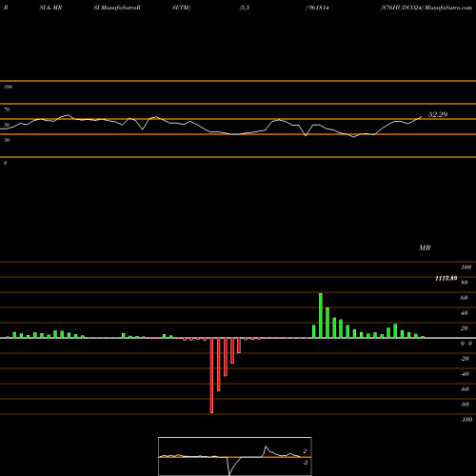Click the MR axis label -60

pyautogui.click(x=465, y=389)
